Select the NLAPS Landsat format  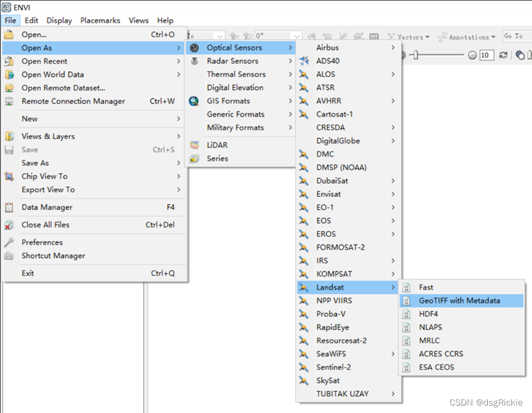[461, 327]
